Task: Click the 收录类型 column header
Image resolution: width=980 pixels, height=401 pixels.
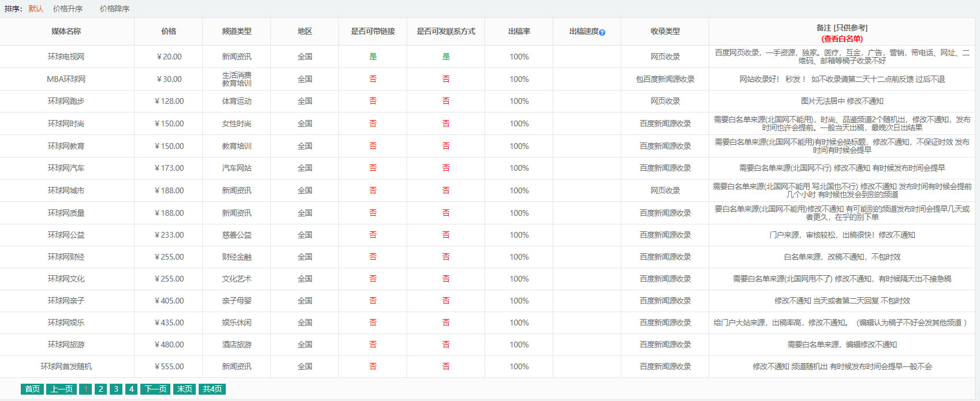Action: click(665, 31)
